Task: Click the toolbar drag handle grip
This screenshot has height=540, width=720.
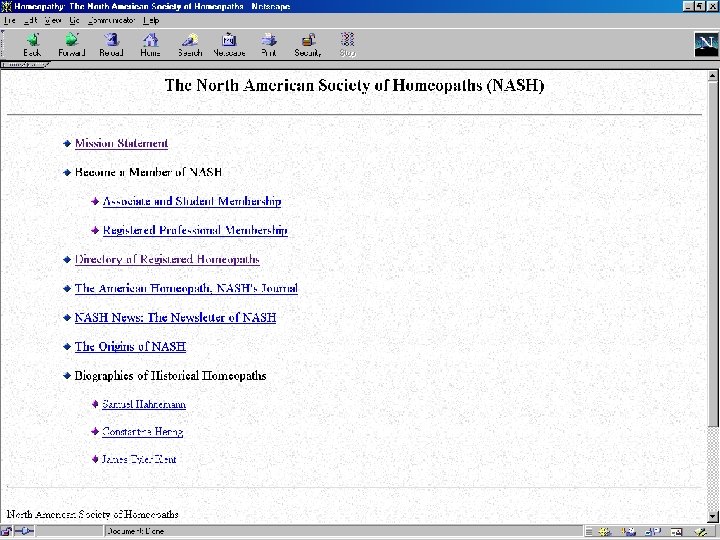Action: [4, 45]
